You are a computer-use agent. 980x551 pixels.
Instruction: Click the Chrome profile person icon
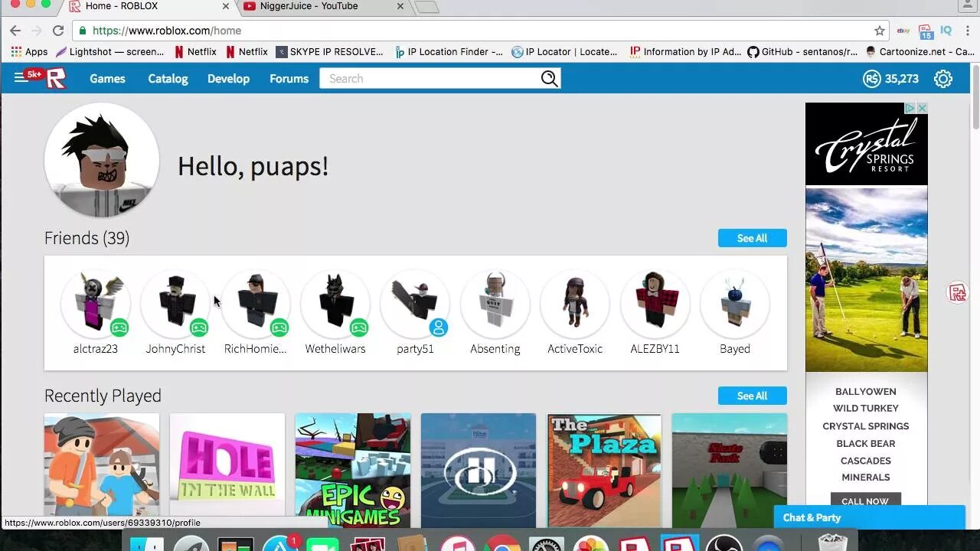[969, 6]
